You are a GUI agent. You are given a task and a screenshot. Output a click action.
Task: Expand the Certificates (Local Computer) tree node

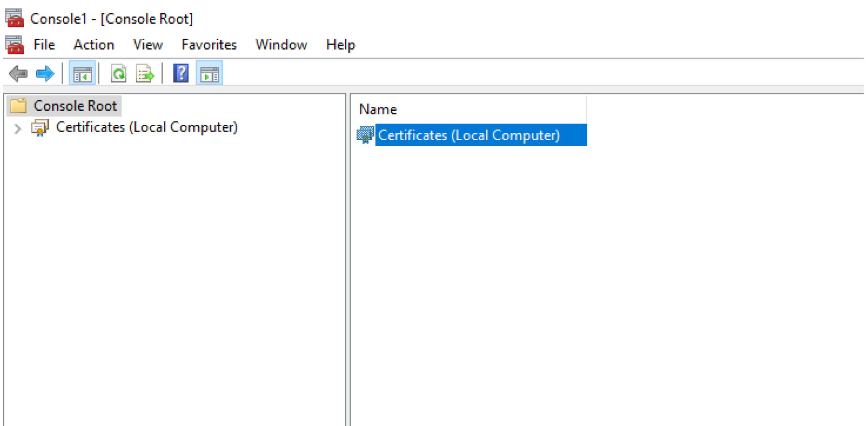click(18, 129)
